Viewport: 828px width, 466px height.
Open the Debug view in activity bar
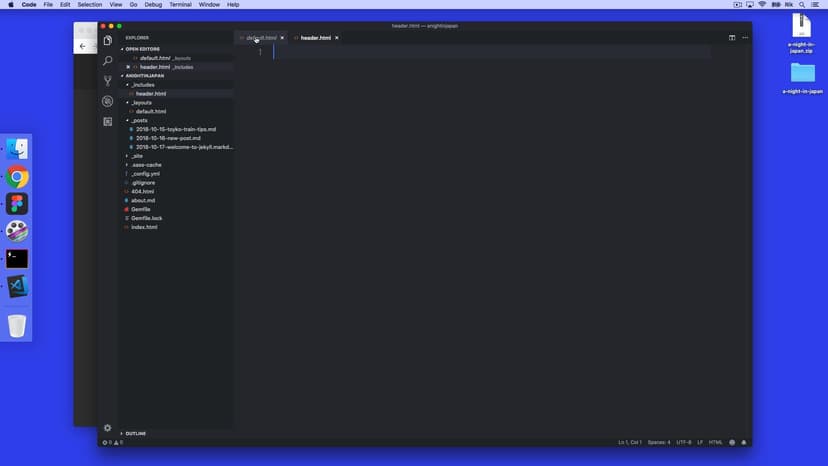tap(108, 101)
